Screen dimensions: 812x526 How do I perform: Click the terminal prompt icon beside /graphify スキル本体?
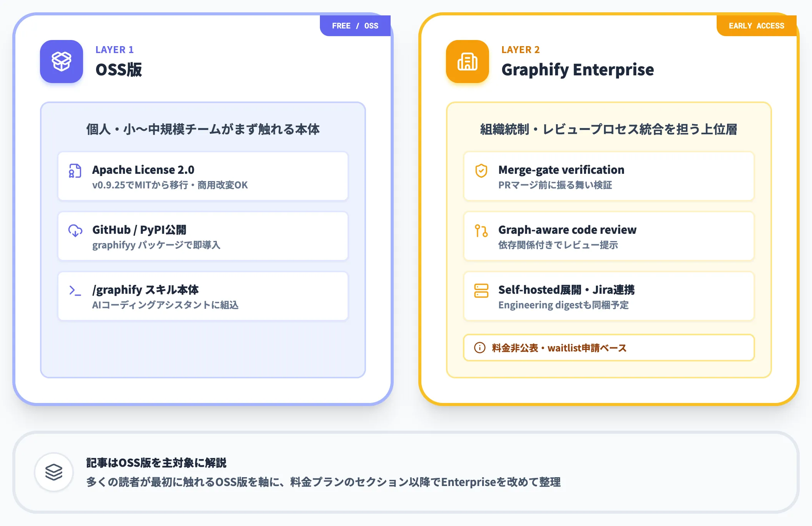pos(75,291)
